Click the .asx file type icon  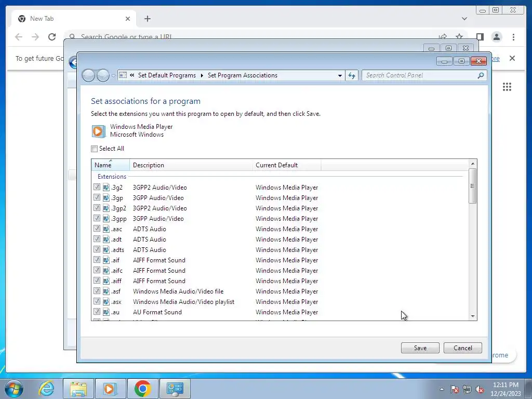(x=106, y=302)
